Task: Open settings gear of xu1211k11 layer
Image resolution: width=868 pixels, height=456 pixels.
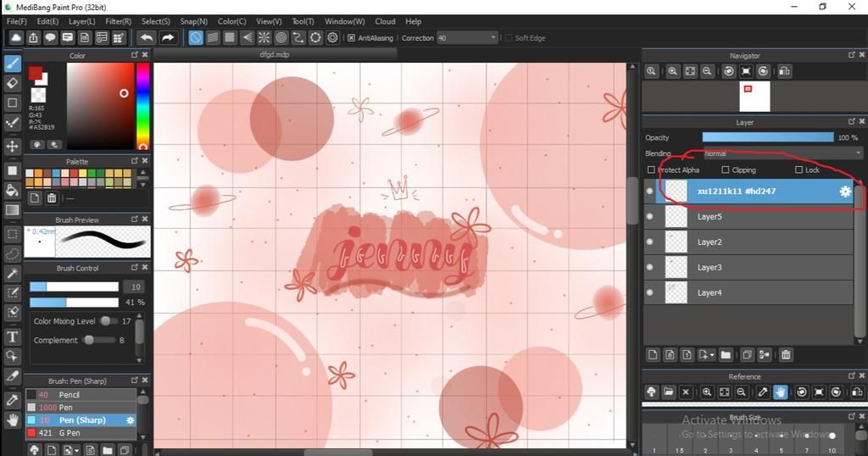Action: pos(845,192)
